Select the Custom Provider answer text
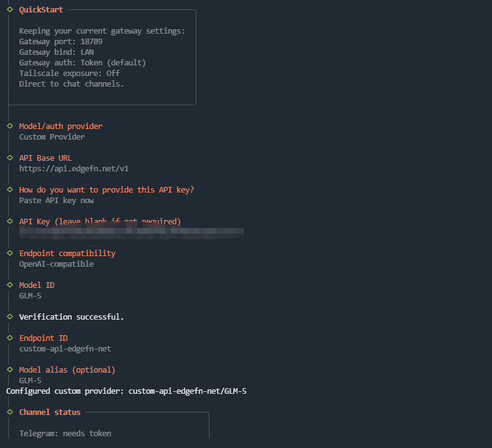Viewport: 492px width, 448px height. tap(52, 136)
